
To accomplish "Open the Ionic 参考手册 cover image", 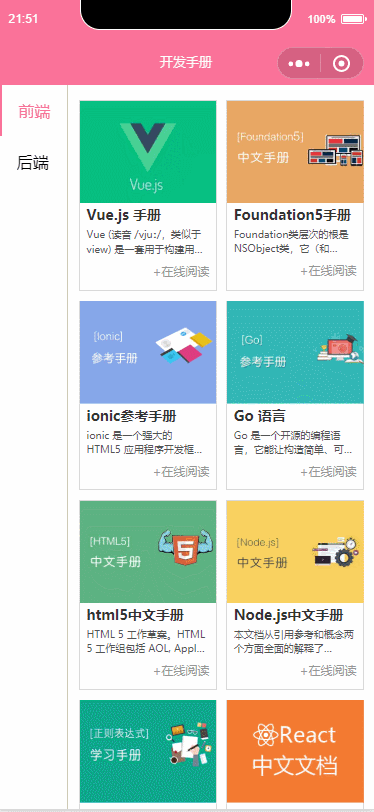I will [x=148, y=352].
